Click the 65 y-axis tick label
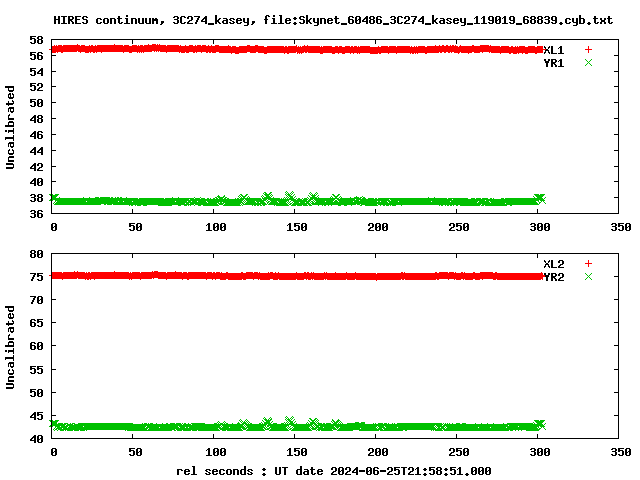The height and width of the screenshot is (480, 640). pyautogui.click(x=36, y=323)
